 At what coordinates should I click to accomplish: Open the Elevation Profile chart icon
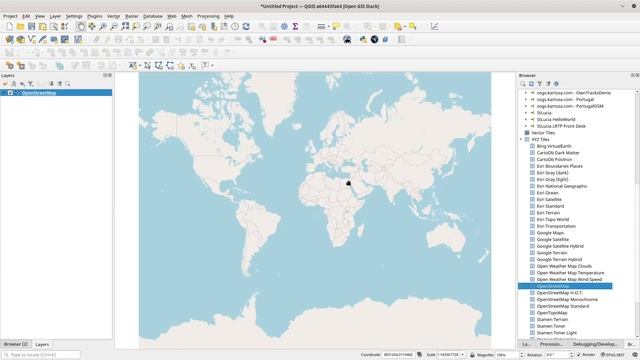pyautogui.click(x=434, y=27)
